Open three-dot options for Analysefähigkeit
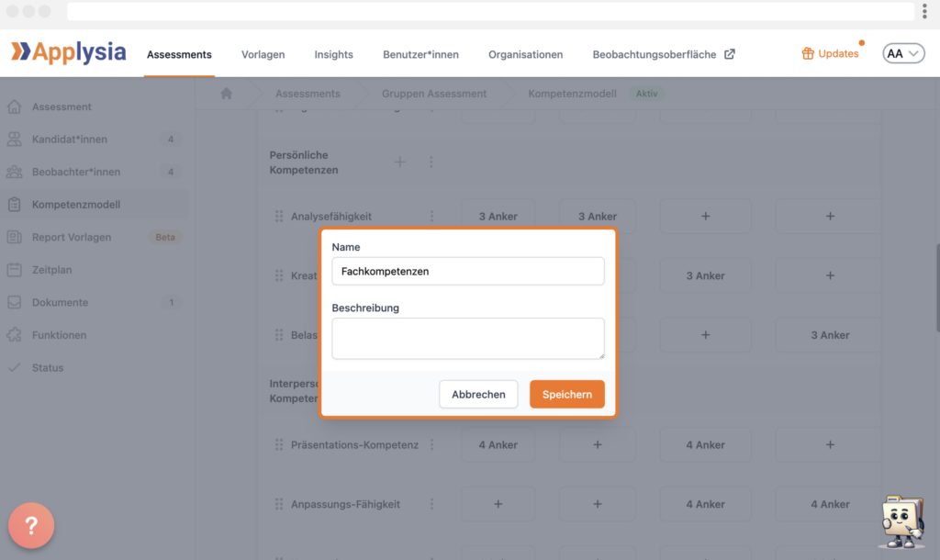 coord(431,217)
